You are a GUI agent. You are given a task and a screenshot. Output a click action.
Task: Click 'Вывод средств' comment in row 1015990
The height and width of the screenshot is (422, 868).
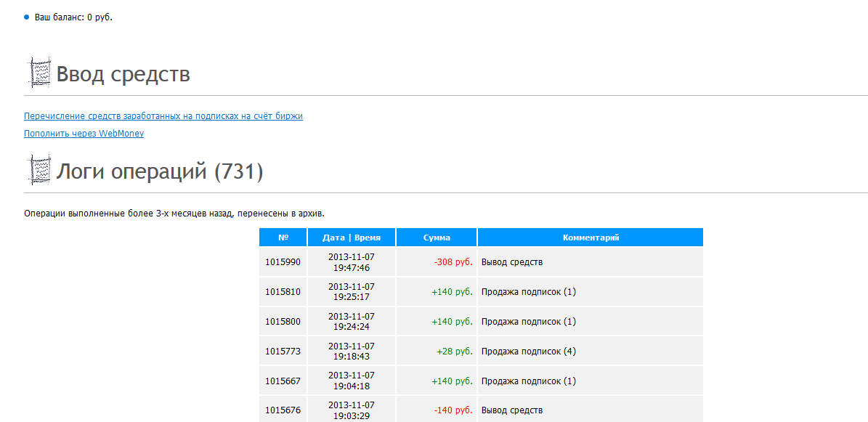click(x=512, y=262)
